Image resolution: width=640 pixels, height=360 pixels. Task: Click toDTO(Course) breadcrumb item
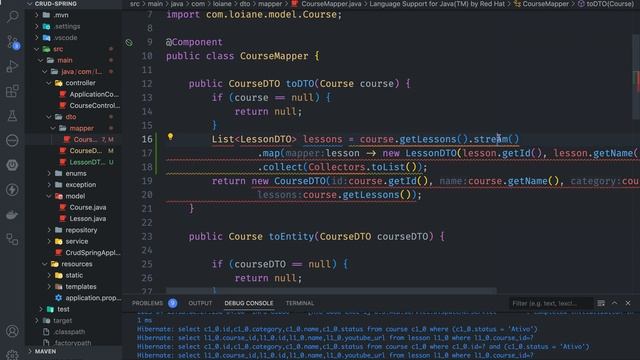pyautogui.click(x=610, y=4)
